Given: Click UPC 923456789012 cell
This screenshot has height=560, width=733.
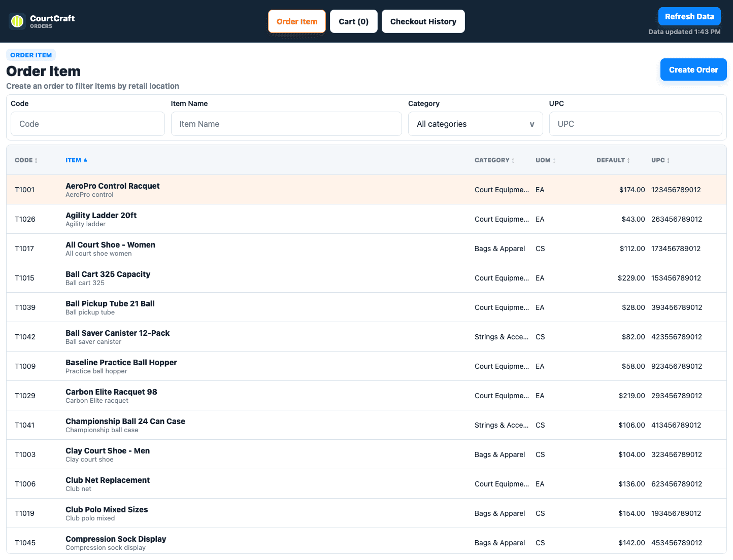Looking at the screenshot, I should pyautogui.click(x=677, y=366).
